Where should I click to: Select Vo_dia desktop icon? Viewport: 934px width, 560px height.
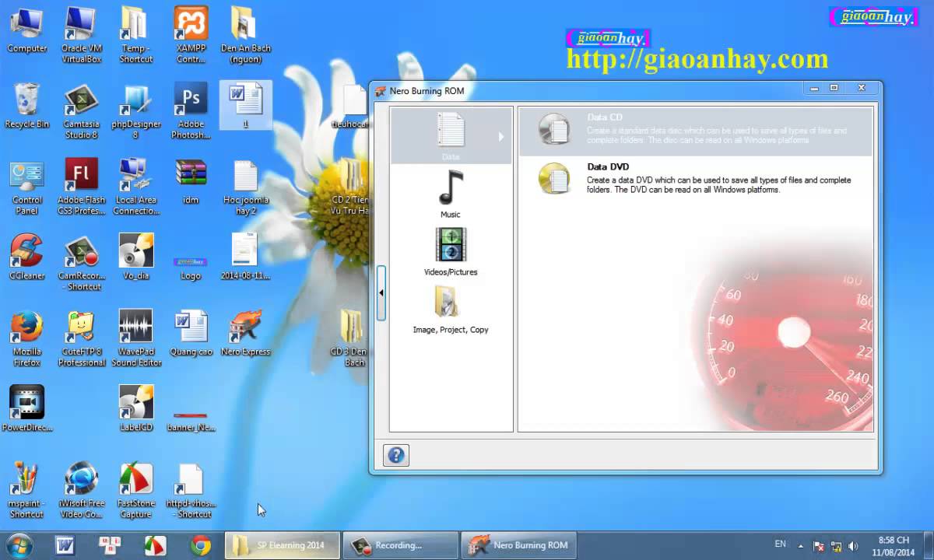pos(136,257)
